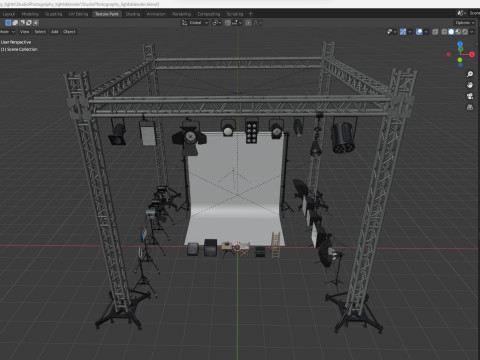Click the dark blue negative Z gizmo ball
This screenshot has height=360, width=480.
(x=460, y=65)
